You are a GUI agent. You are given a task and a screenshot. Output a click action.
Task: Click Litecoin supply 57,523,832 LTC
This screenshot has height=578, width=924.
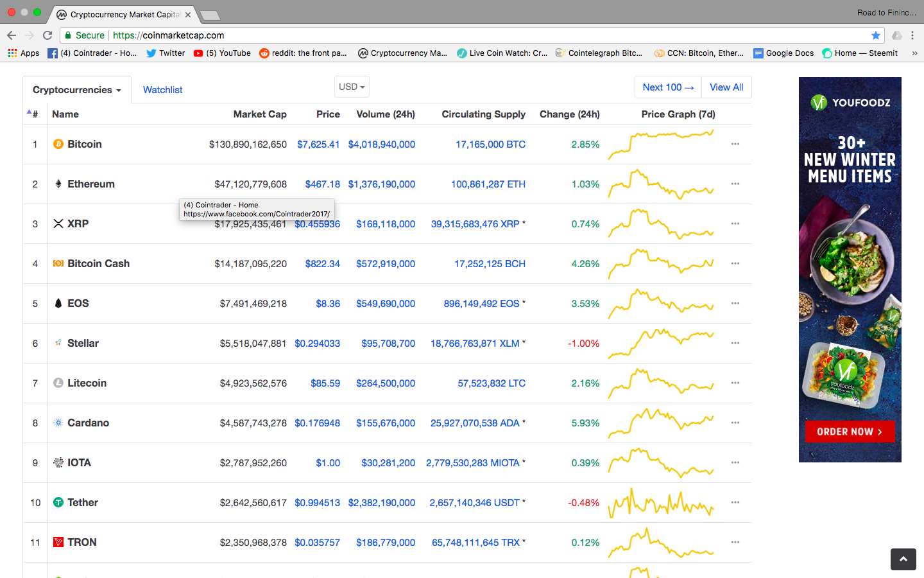492,383
